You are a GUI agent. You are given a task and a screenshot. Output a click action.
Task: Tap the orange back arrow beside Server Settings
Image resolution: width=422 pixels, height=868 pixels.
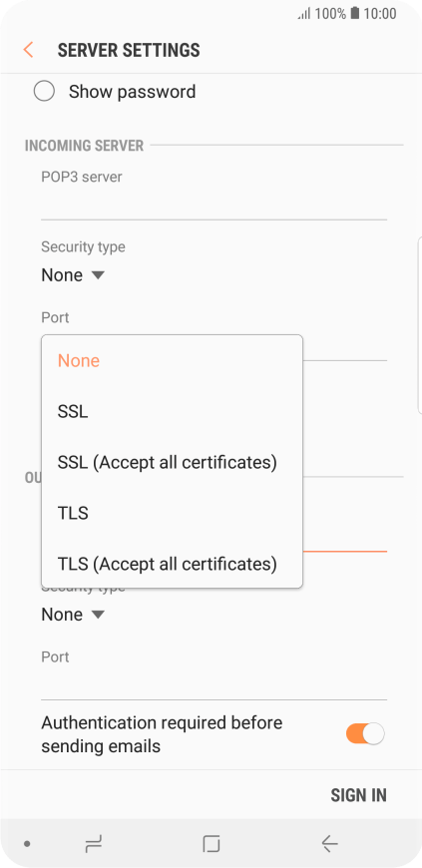point(28,50)
